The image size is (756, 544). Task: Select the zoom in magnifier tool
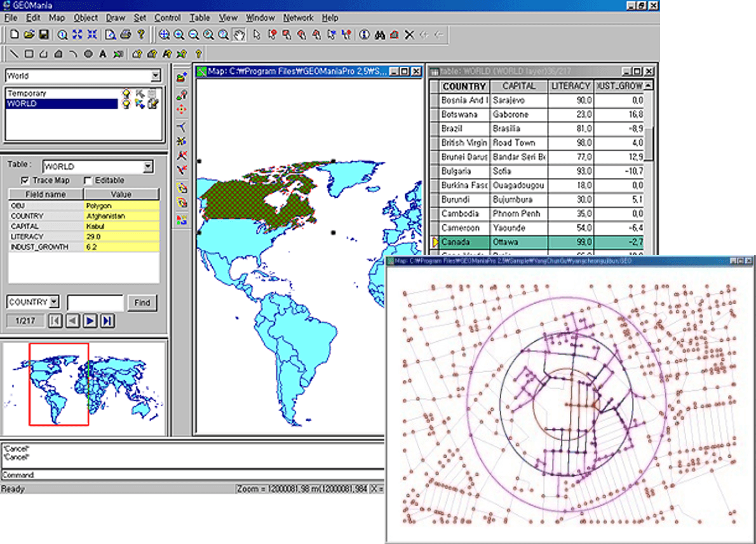click(x=179, y=34)
